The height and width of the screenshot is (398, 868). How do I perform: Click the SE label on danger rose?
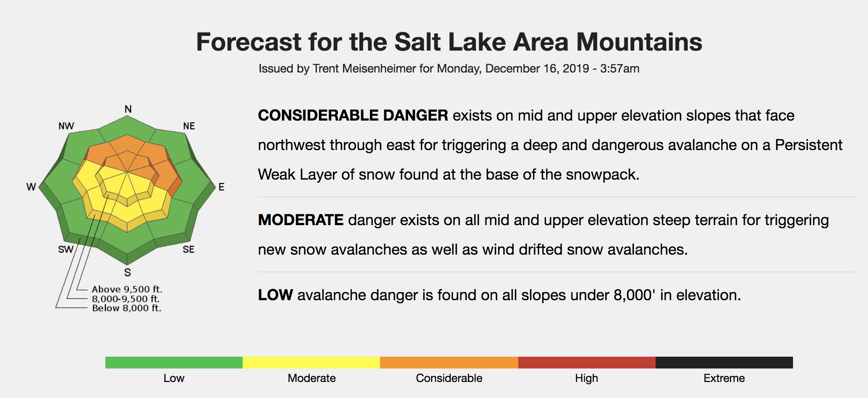tap(188, 250)
